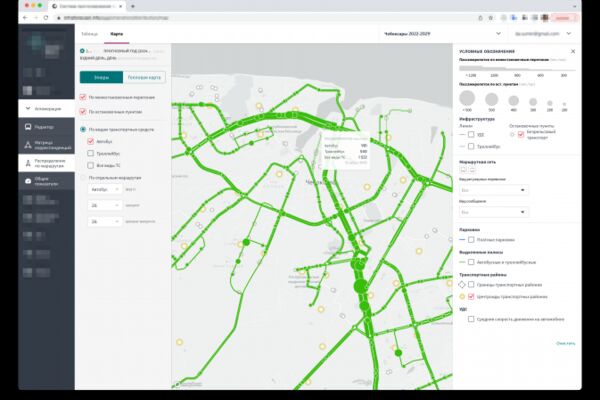The width and height of the screenshot is (600, 400).
Task: Open the lowest 26 dropdown
Action: coord(105,222)
